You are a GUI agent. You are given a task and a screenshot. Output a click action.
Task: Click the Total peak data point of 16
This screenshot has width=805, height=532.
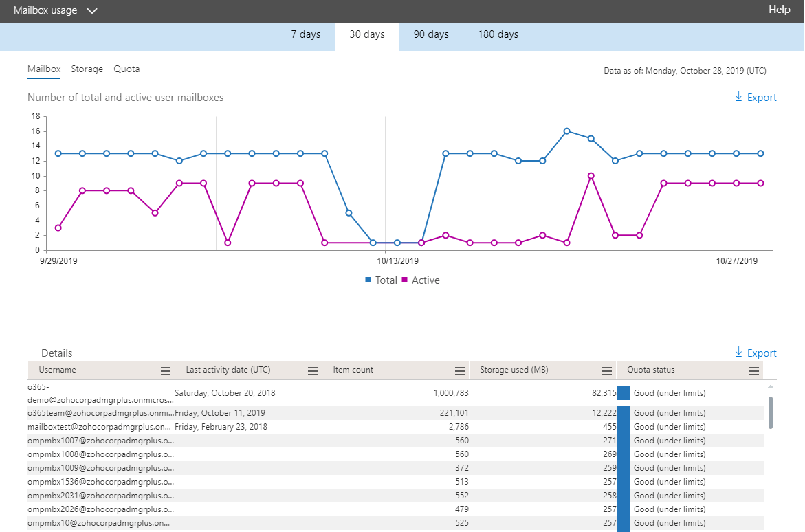[566, 131]
